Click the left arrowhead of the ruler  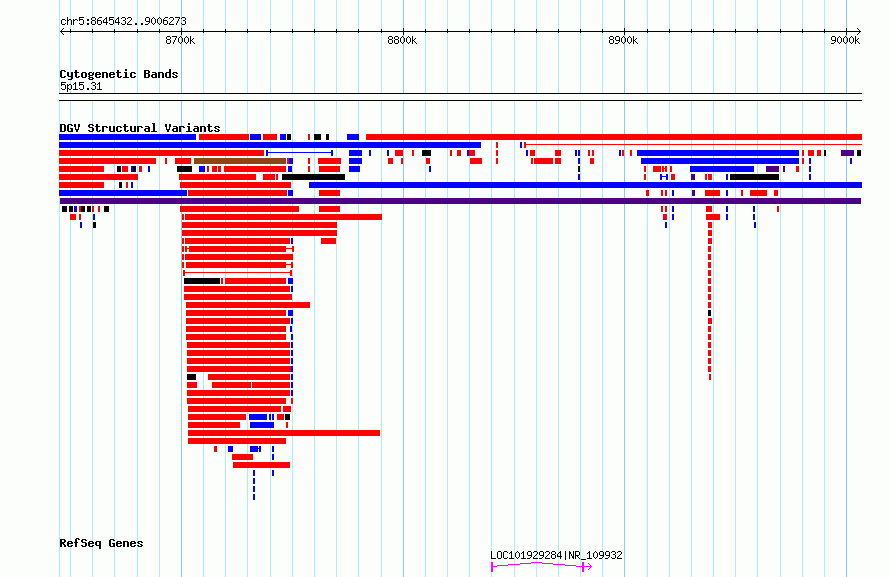pyautogui.click(x=62, y=31)
